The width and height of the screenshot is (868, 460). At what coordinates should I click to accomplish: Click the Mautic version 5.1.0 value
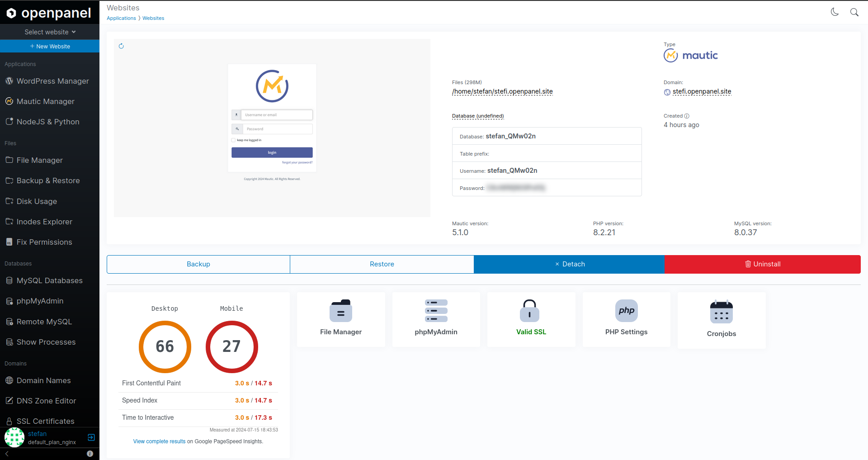coord(460,232)
